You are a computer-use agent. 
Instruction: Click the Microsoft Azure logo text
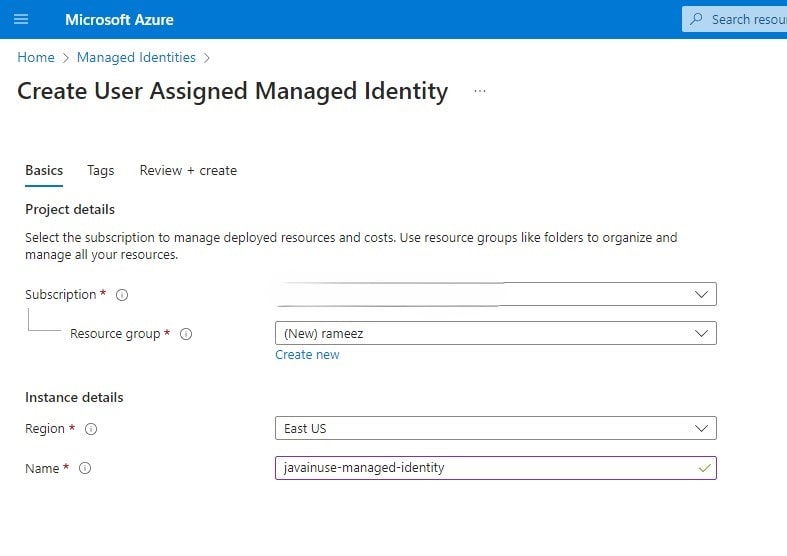tap(119, 20)
